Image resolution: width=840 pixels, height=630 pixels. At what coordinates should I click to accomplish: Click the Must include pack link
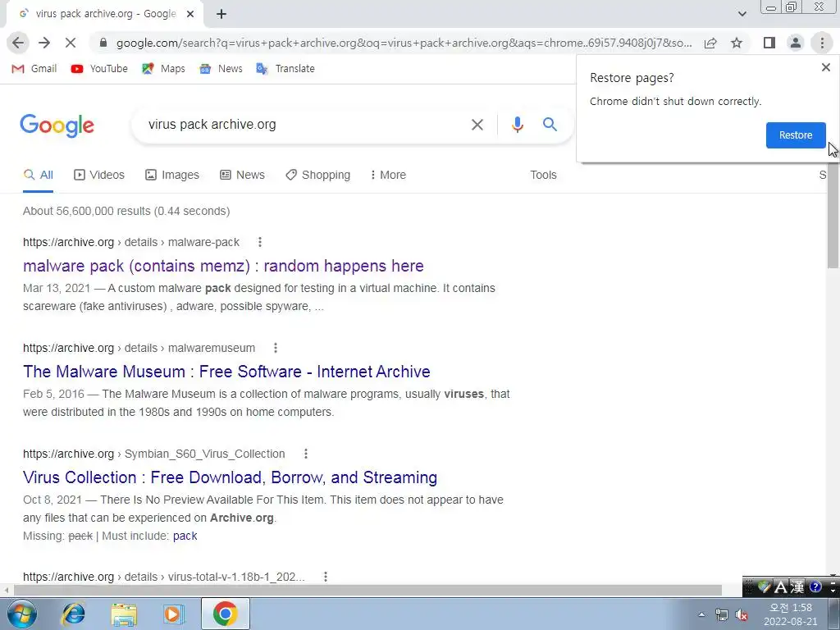[185, 536]
